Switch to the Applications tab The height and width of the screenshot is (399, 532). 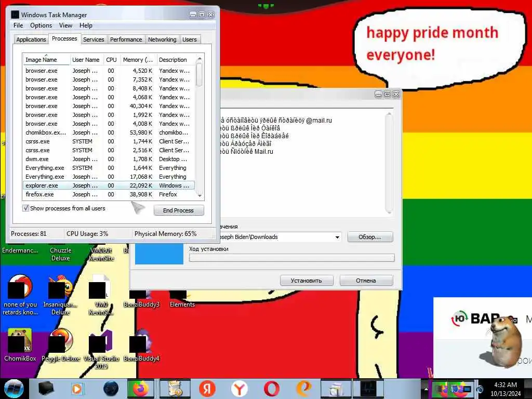click(31, 39)
